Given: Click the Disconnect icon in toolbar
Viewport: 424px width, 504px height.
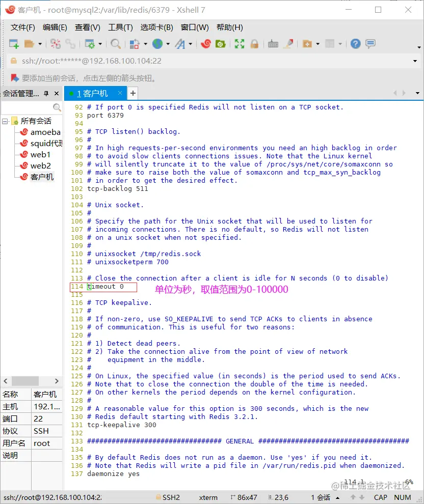Looking at the screenshot, I should point(56,44).
